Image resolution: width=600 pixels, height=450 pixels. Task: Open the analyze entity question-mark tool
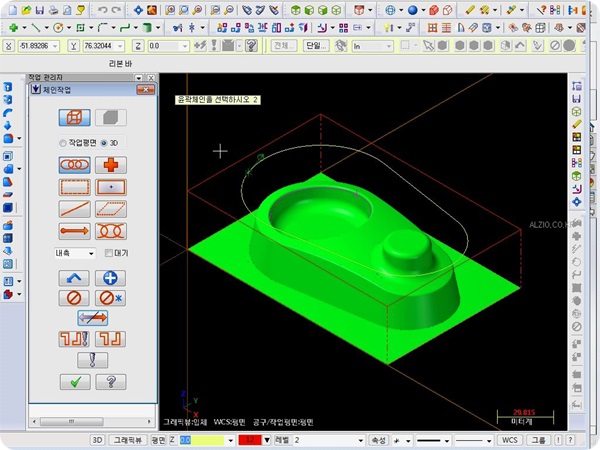[541, 10]
